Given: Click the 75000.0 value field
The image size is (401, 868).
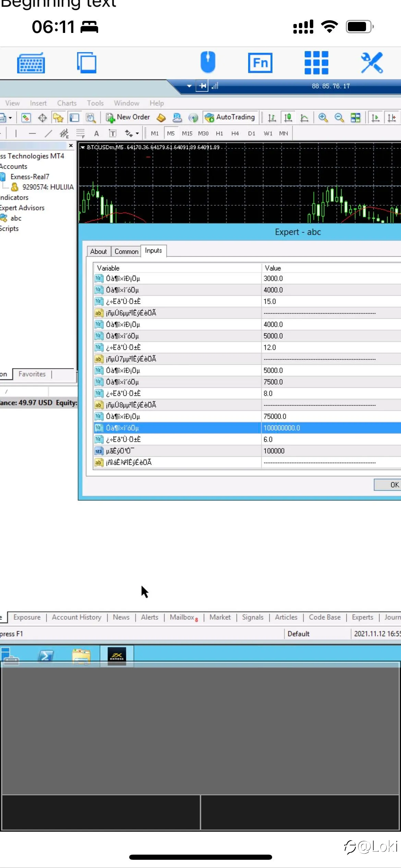Looking at the screenshot, I should pyautogui.click(x=331, y=416).
